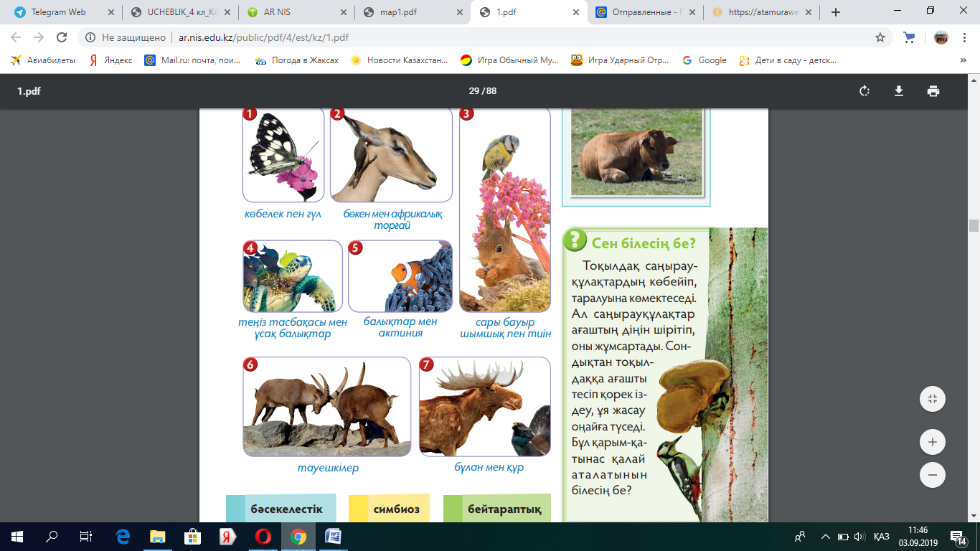The height and width of the screenshot is (551, 980).
Task: Open the shopping cart extension
Action: pos(909,37)
